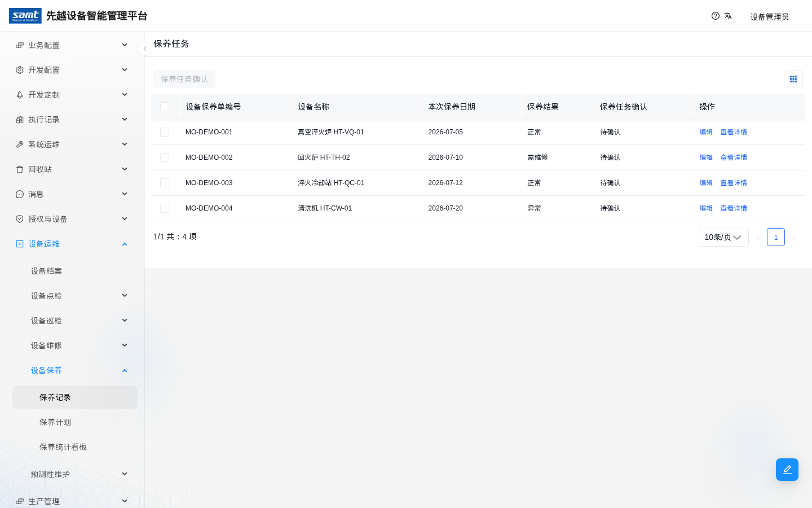Click 查看详情 for MO-DEMO-004

[x=734, y=208]
